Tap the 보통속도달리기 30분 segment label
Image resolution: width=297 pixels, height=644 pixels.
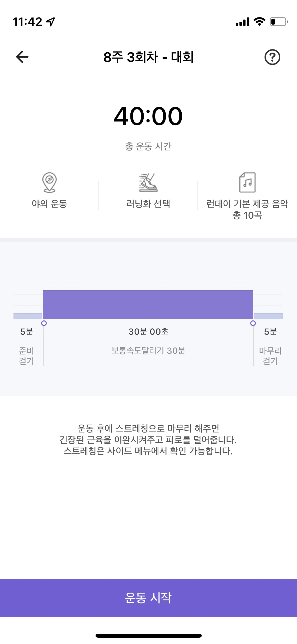[148, 351]
